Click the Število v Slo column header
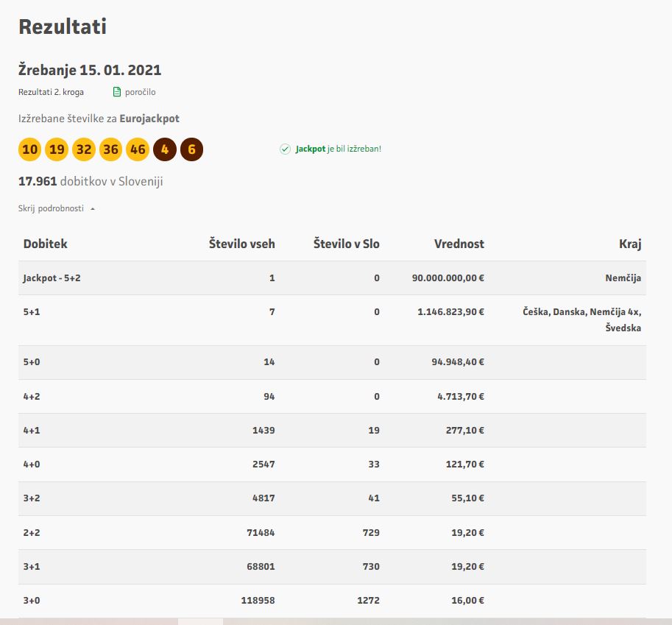The image size is (672, 625). pos(346,244)
